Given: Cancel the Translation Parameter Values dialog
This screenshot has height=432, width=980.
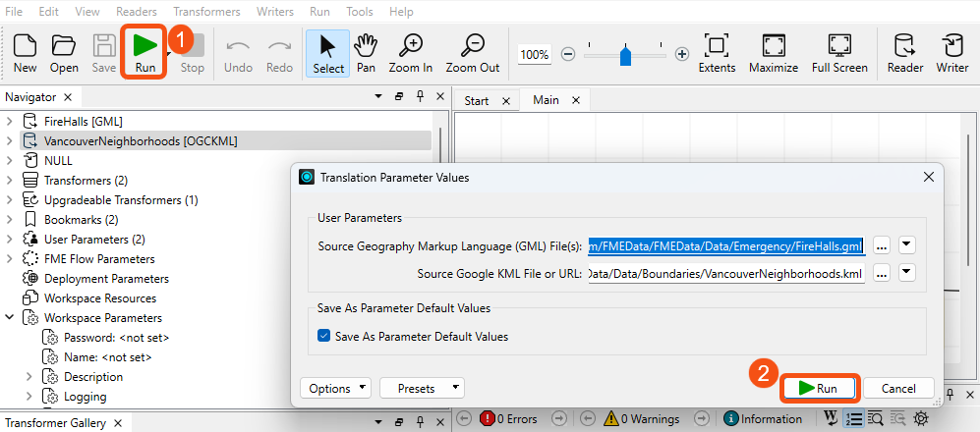Looking at the screenshot, I should click(898, 389).
